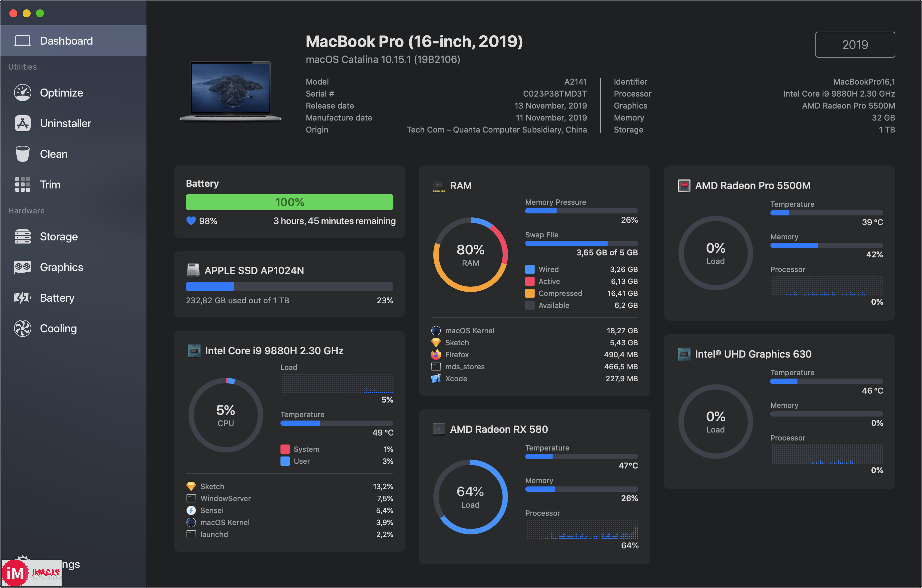
Task: Click the Sketch icon in CPU process list
Action: (191, 486)
